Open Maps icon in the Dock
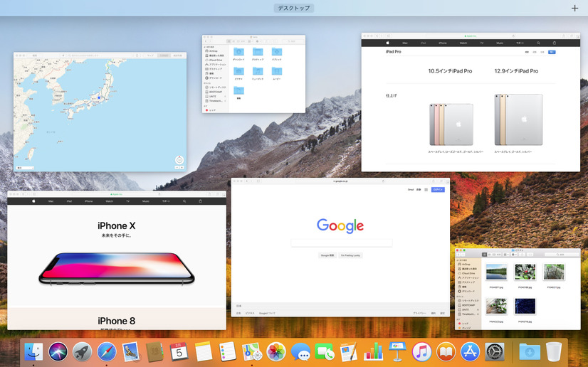The width and height of the screenshot is (588, 367). [x=251, y=352]
